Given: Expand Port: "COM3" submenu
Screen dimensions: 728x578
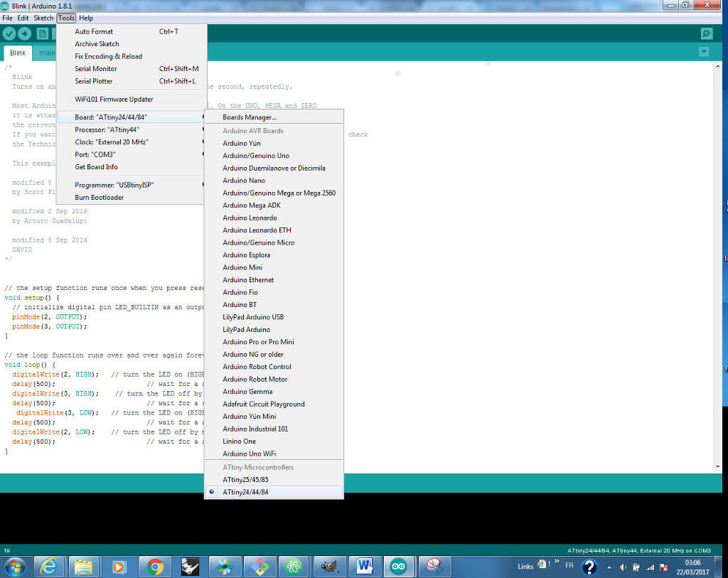Looking at the screenshot, I should pos(131,154).
